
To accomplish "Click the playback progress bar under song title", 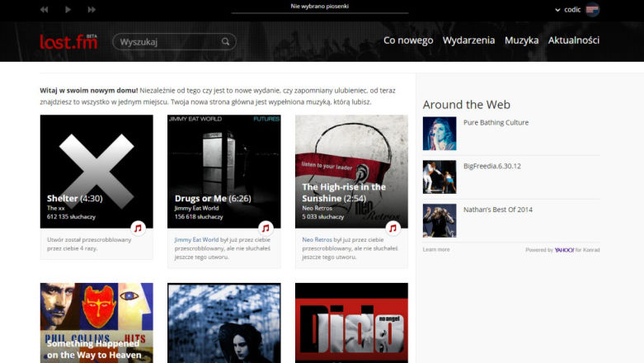I will click(320, 13).
